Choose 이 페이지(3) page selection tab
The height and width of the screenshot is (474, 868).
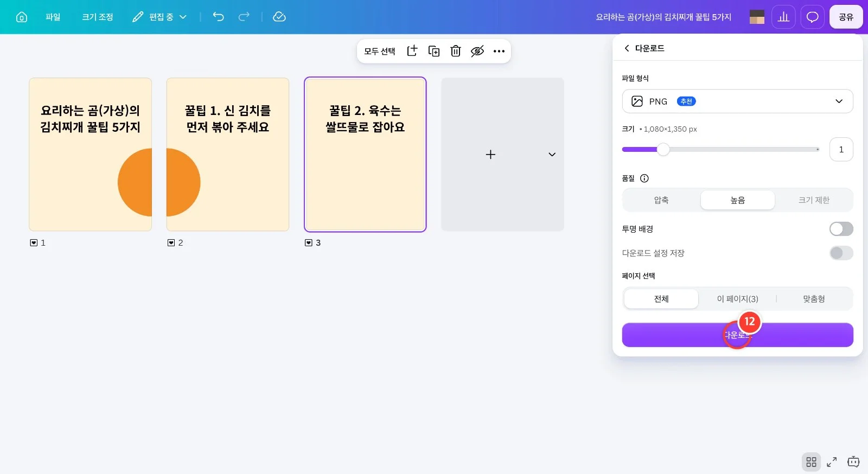737,299
